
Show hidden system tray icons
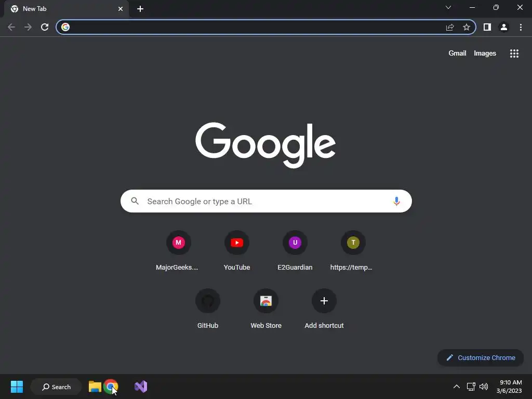point(457,387)
